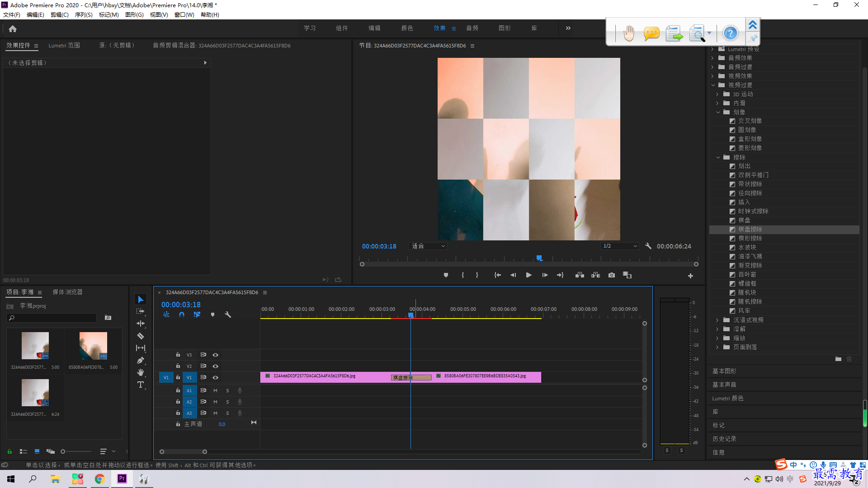
Task: Select the Track Select Forward tool
Action: pos(141,311)
